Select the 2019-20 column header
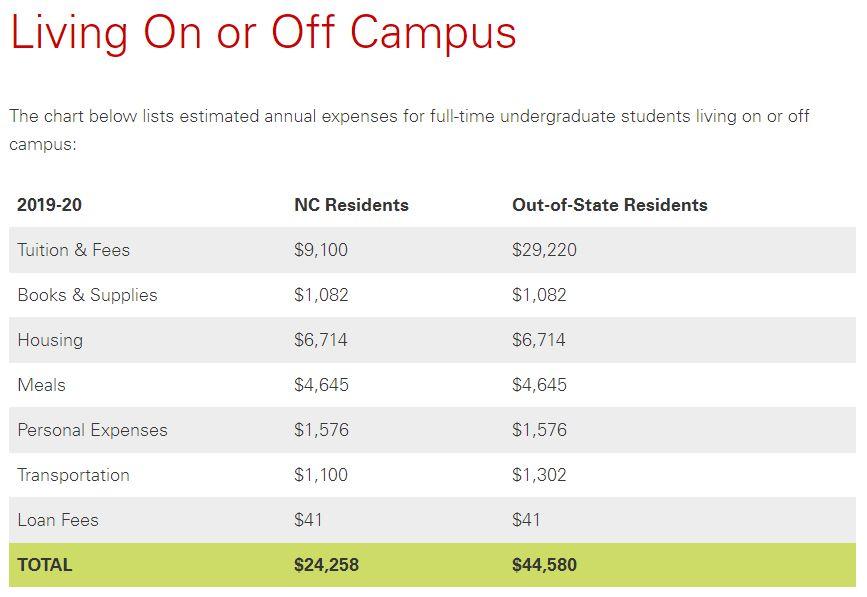The height and width of the screenshot is (597, 867). 49,205
